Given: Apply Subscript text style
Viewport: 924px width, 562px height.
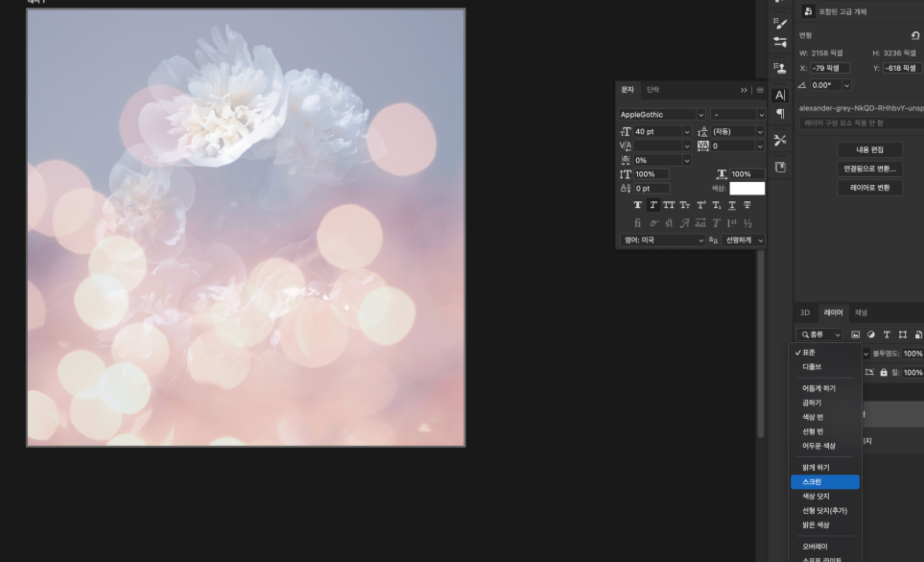Looking at the screenshot, I should coord(716,205).
